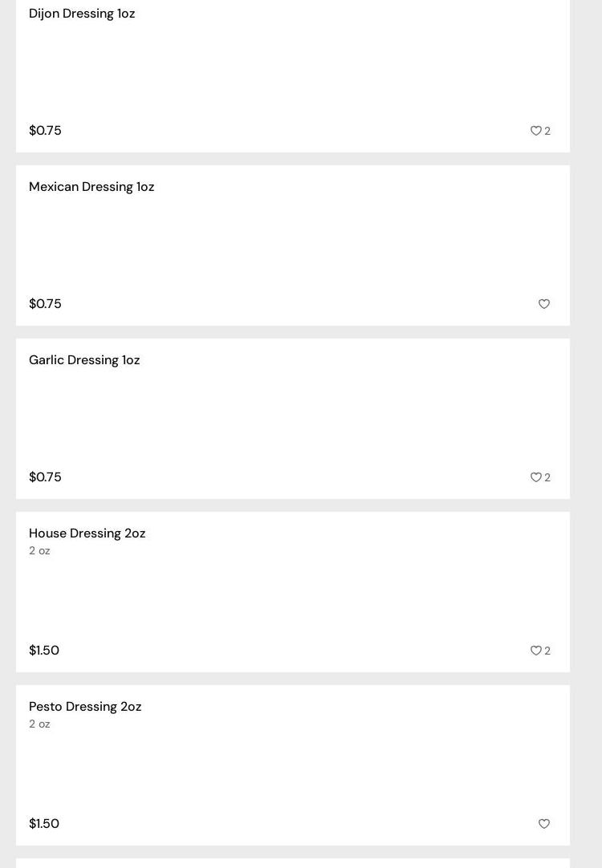Open Pesto Dressing 2oz item name

pos(85,707)
